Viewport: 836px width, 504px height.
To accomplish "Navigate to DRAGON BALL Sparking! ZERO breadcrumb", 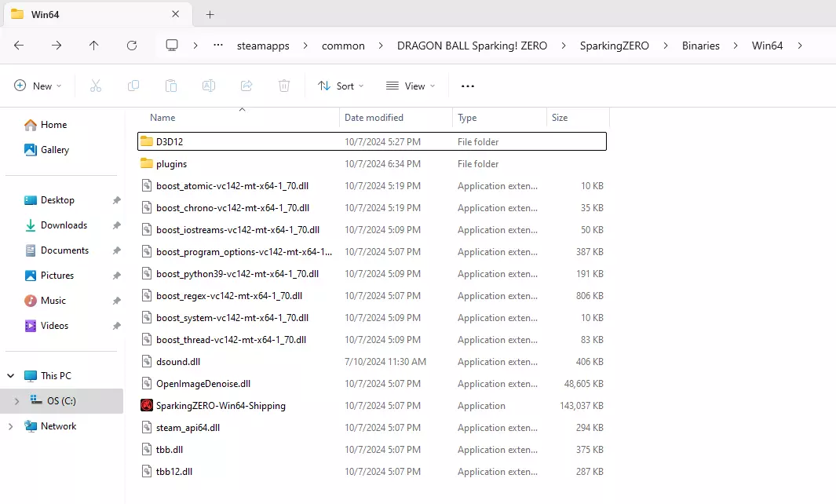I will (x=472, y=46).
